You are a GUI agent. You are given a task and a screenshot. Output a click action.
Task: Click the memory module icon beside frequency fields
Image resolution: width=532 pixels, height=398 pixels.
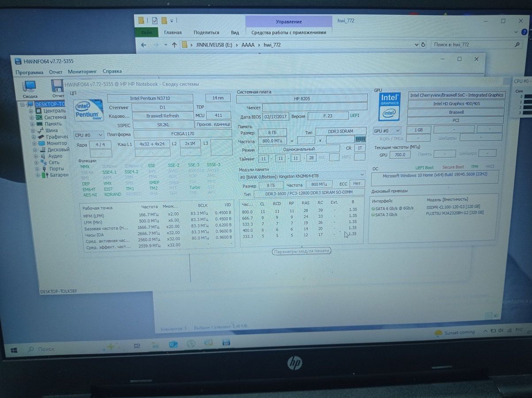360,140
